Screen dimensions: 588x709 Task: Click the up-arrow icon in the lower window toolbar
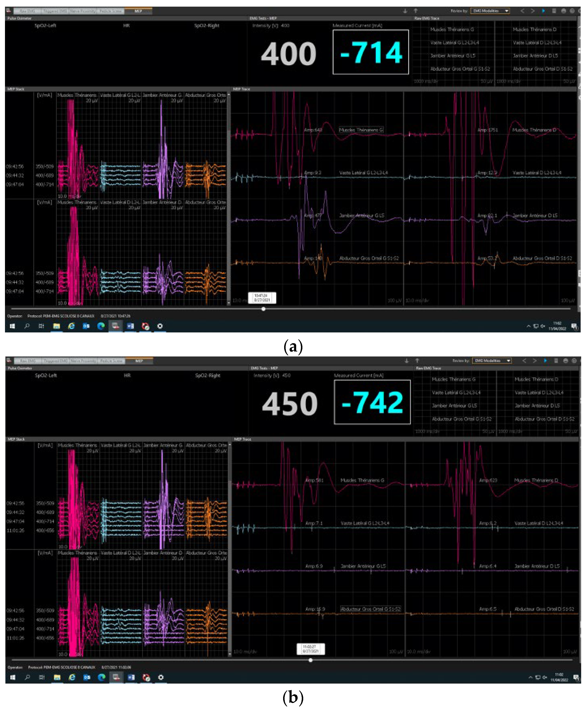tap(417, 361)
